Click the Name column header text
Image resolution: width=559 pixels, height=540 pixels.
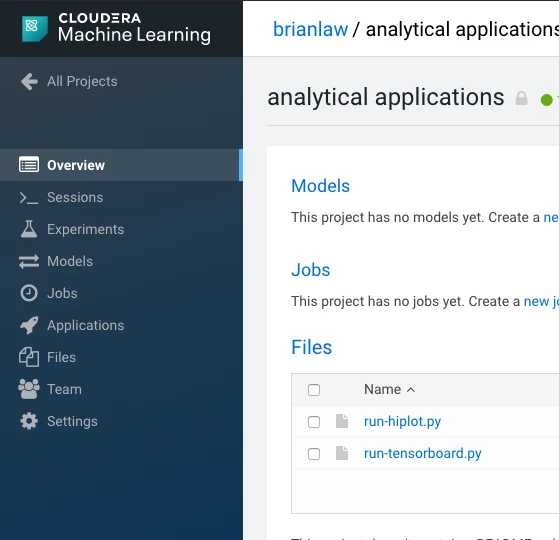click(383, 389)
